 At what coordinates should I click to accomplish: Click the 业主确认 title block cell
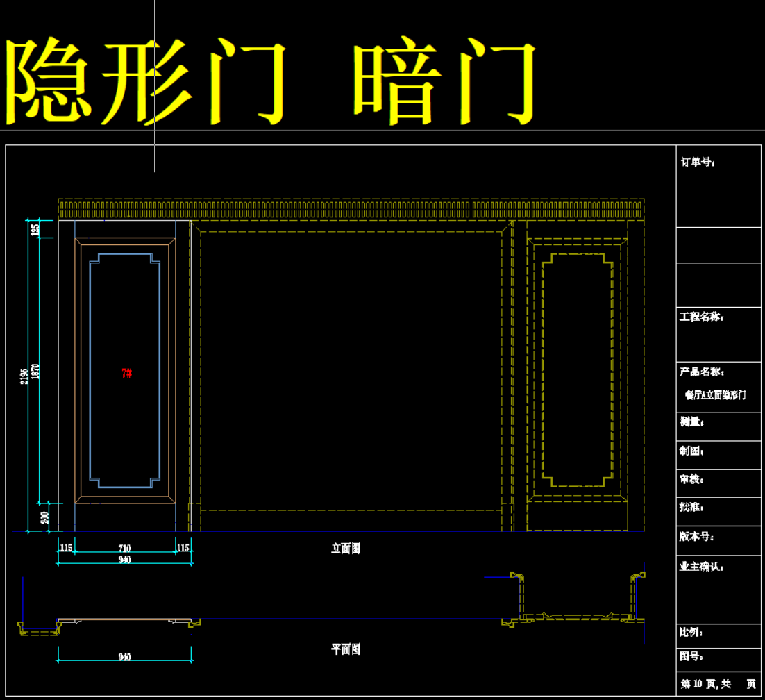[x=701, y=567]
